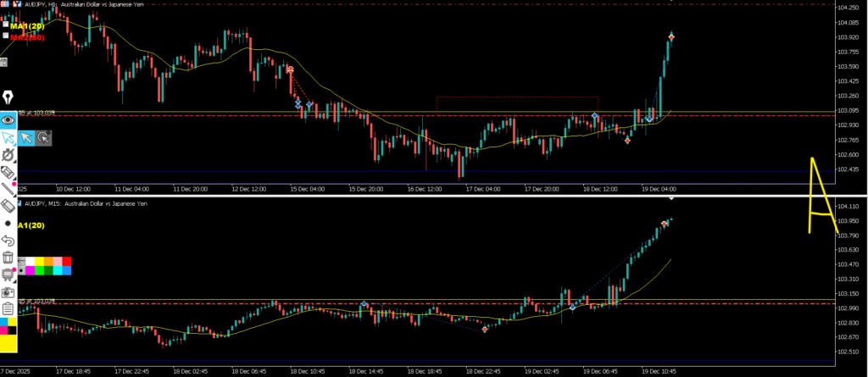868x377 pixels.
Task: Pick the red color swatch
Action: coord(67,261)
